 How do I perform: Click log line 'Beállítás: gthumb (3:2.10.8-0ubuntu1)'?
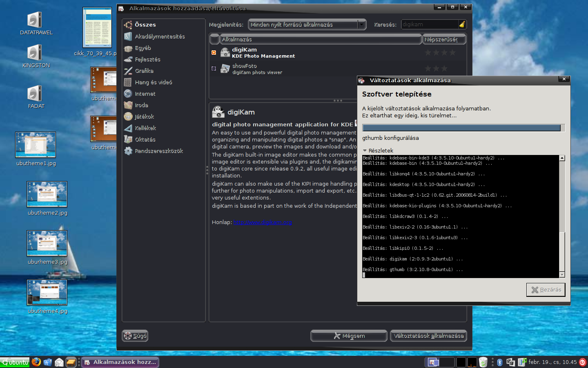coord(413,269)
